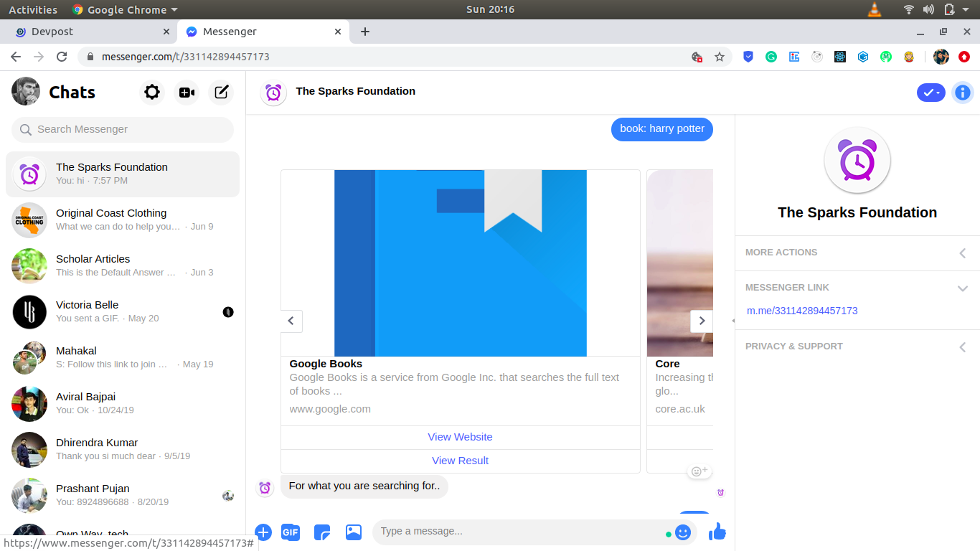Open the volume indicator

click(x=929, y=9)
